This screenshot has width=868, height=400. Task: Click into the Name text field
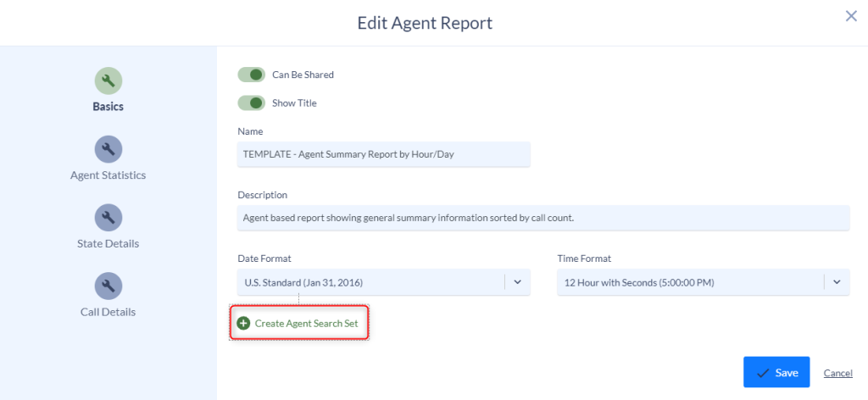point(384,154)
